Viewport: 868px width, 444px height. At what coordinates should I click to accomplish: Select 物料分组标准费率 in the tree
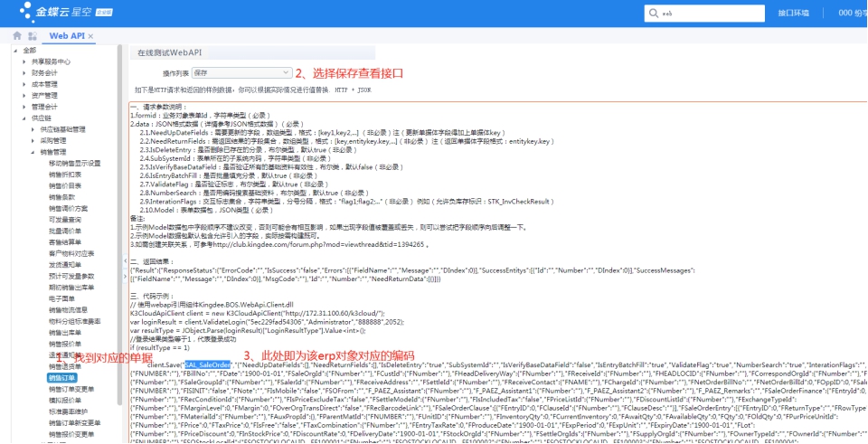tap(75, 321)
